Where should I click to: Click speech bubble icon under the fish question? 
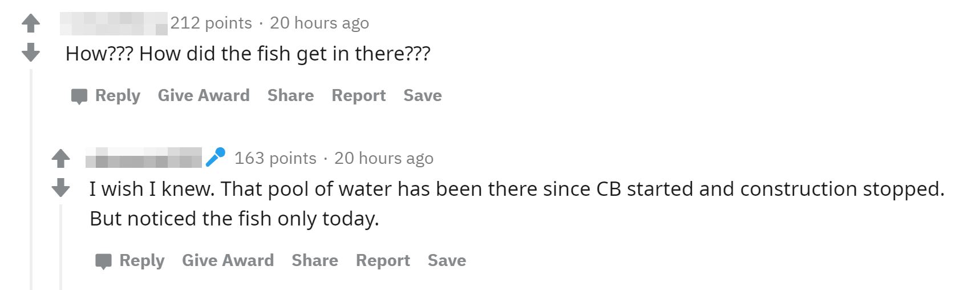[x=79, y=96]
